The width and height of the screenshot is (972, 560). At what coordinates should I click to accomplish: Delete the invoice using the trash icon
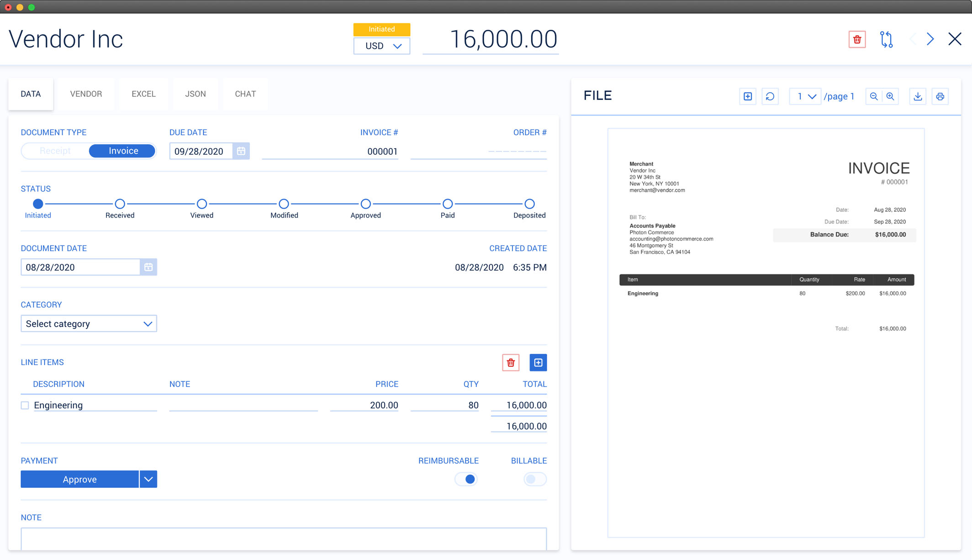(x=856, y=40)
